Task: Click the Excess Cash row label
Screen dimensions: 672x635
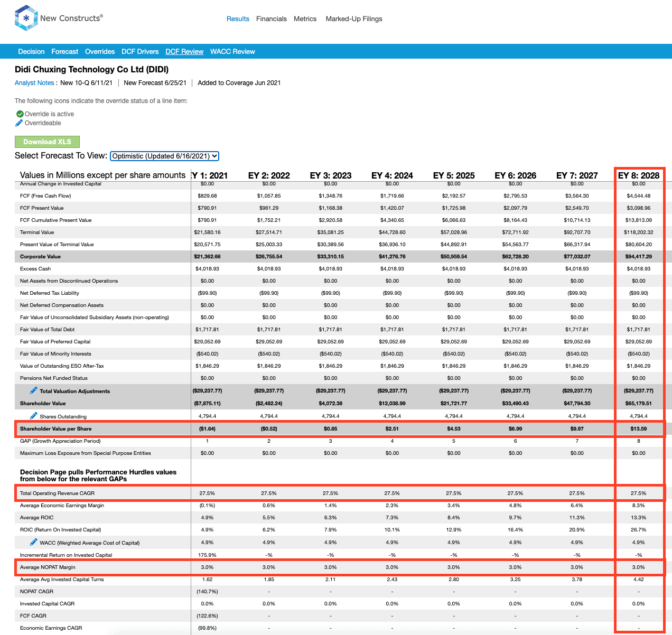Action: 35,269
